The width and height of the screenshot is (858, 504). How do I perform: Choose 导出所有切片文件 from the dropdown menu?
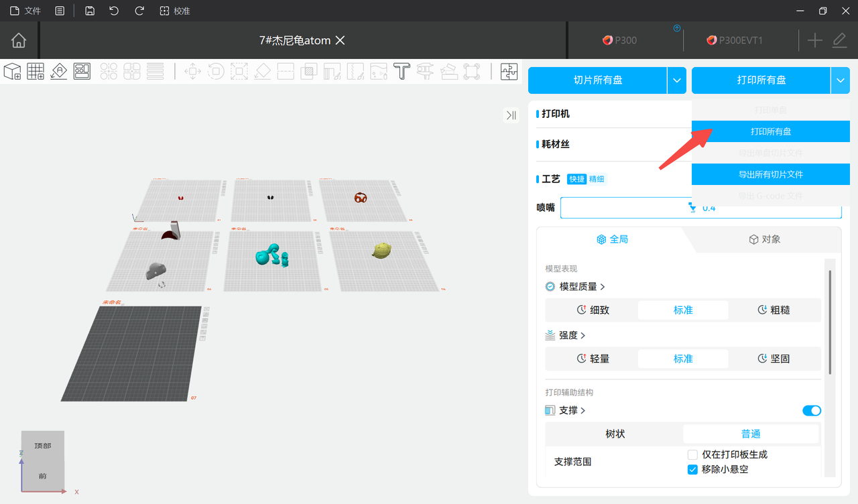tap(771, 174)
